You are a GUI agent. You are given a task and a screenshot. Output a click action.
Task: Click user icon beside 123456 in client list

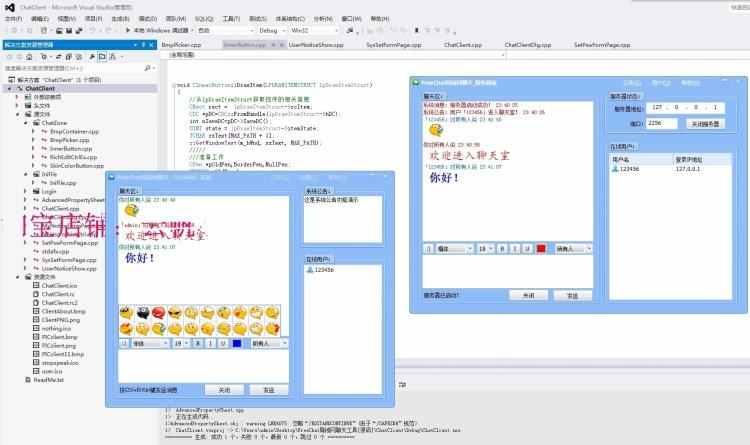pyautogui.click(x=309, y=270)
